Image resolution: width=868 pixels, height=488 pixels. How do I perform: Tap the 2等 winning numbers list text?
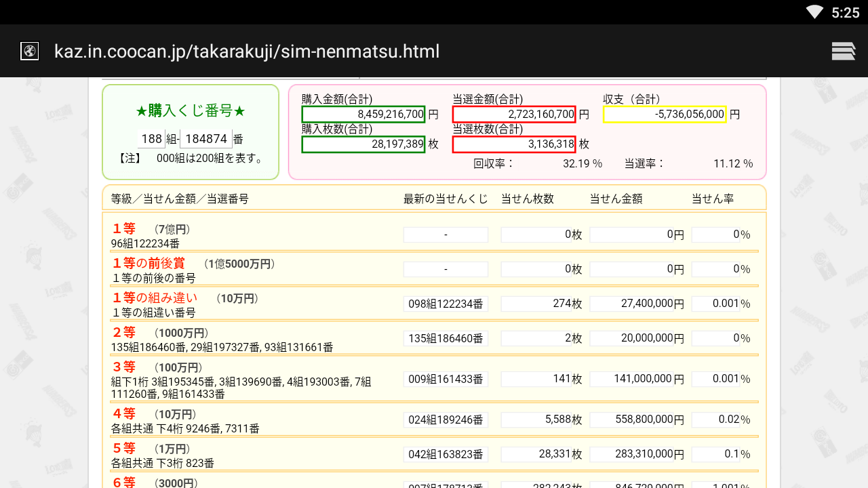[x=222, y=348]
